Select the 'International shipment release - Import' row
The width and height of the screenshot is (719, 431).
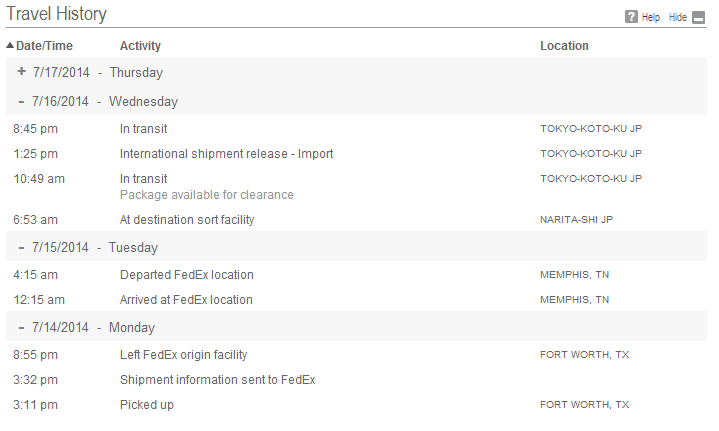[x=356, y=154]
